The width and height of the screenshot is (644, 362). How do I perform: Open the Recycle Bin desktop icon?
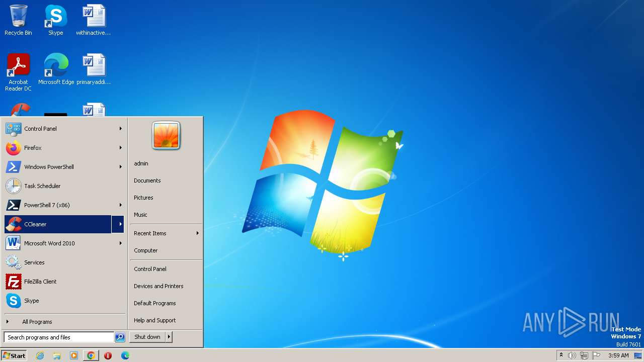tap(18, 20)
